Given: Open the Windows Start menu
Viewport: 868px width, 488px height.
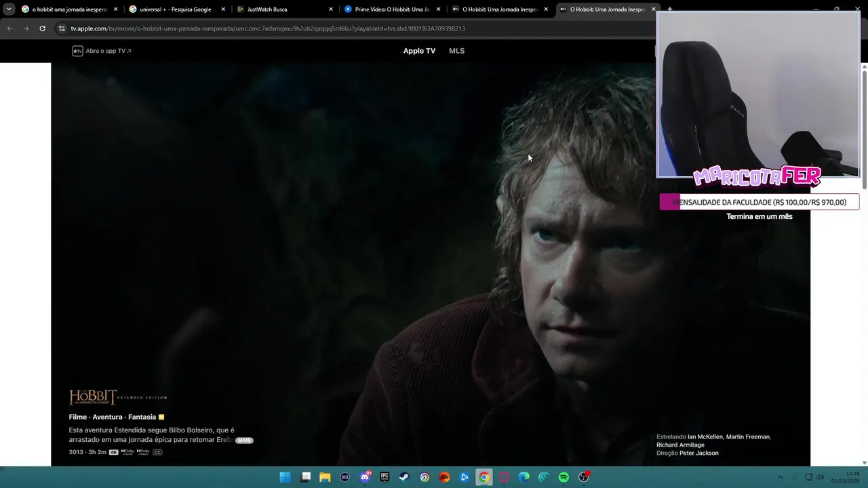Looking at the screenshot, I should (285, 477).
